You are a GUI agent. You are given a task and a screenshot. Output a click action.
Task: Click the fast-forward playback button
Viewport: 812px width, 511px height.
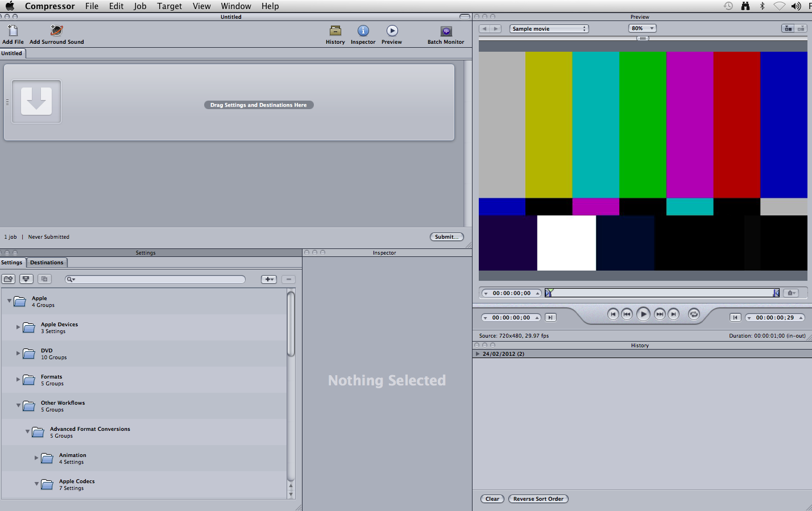pos(660,314)
